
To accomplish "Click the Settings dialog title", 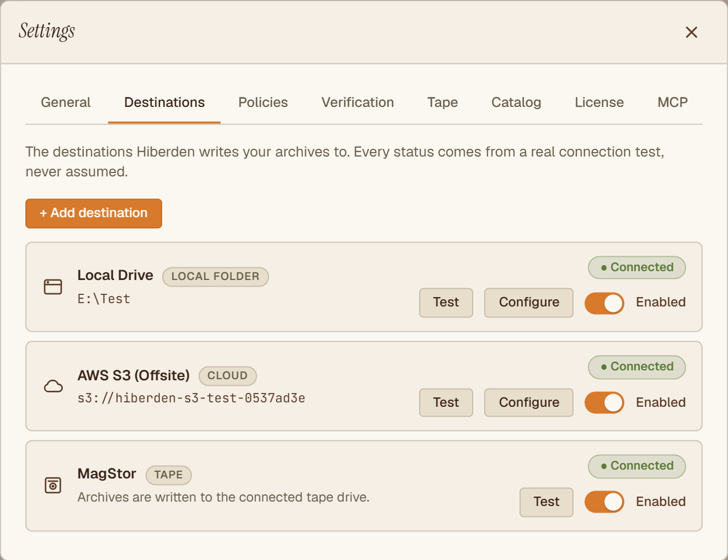I will (47, 31).
